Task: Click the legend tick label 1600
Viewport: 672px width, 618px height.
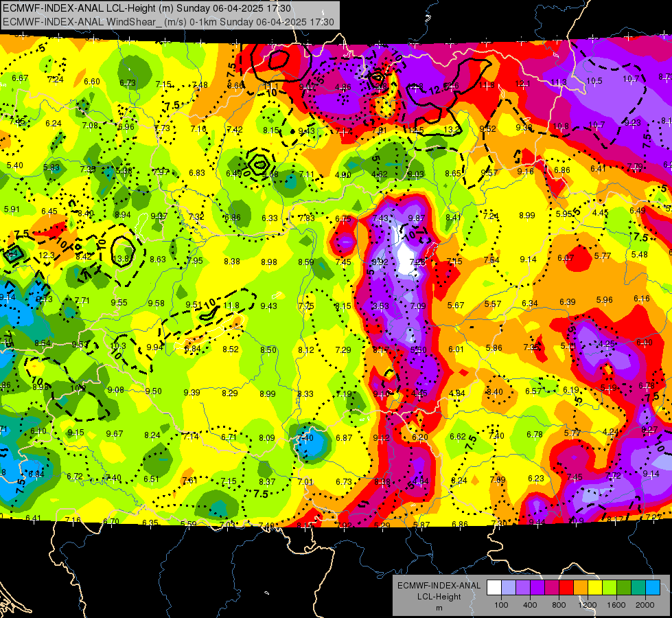Action: [x=616, y=605]
